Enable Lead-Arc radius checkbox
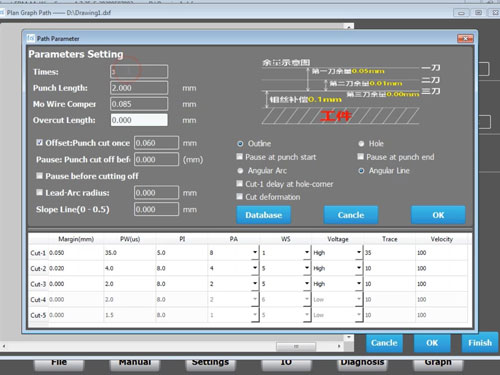The image size is (500, 375). pos(39,192)
